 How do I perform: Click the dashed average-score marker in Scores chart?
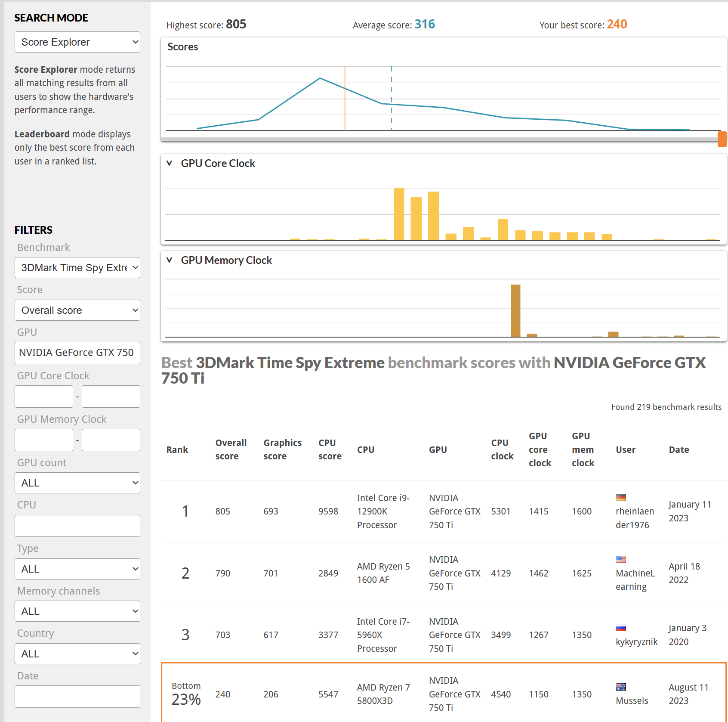tap(392, 98)
